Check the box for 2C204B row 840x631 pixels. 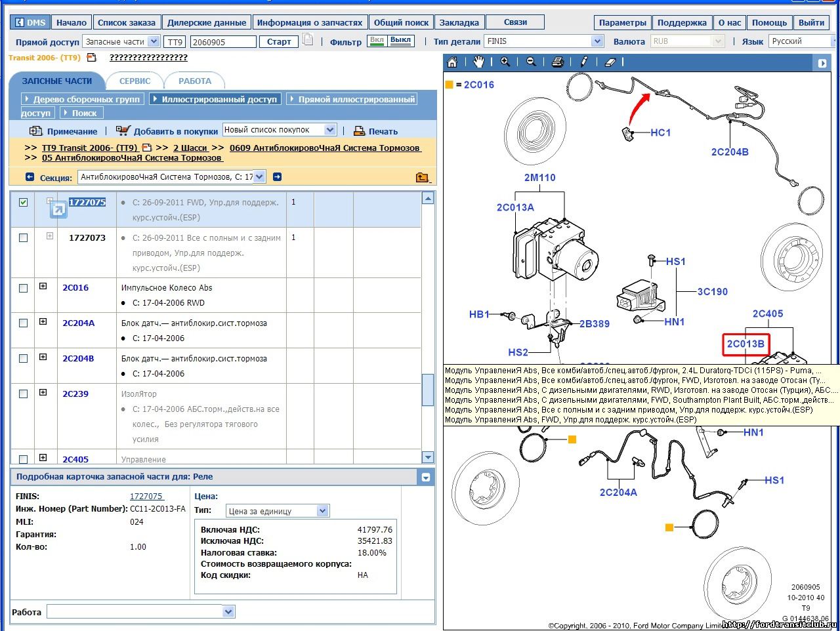(23, 359)
